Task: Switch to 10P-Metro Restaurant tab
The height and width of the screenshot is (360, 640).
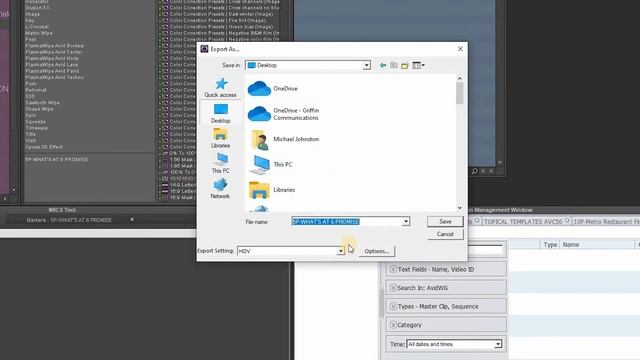Action: click(606, 221)
